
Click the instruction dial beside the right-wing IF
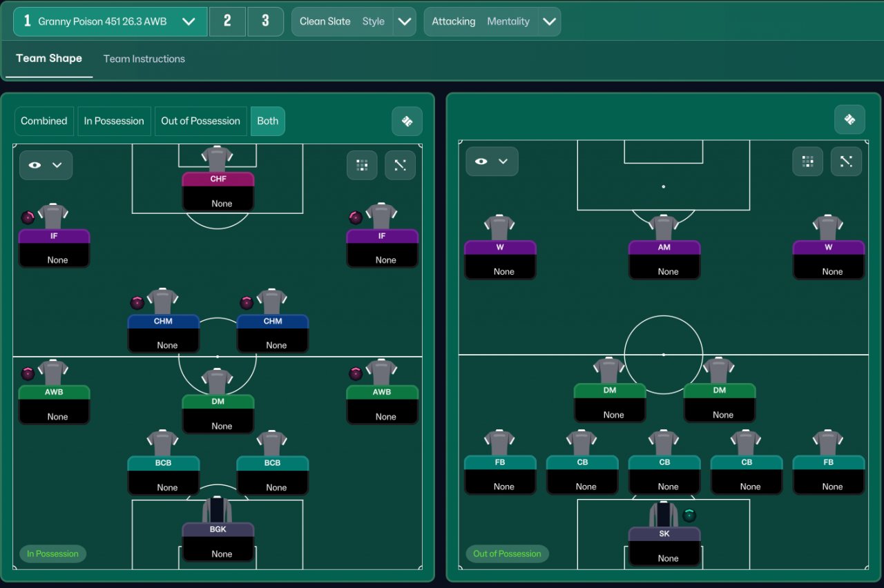(x=356, y=217)
